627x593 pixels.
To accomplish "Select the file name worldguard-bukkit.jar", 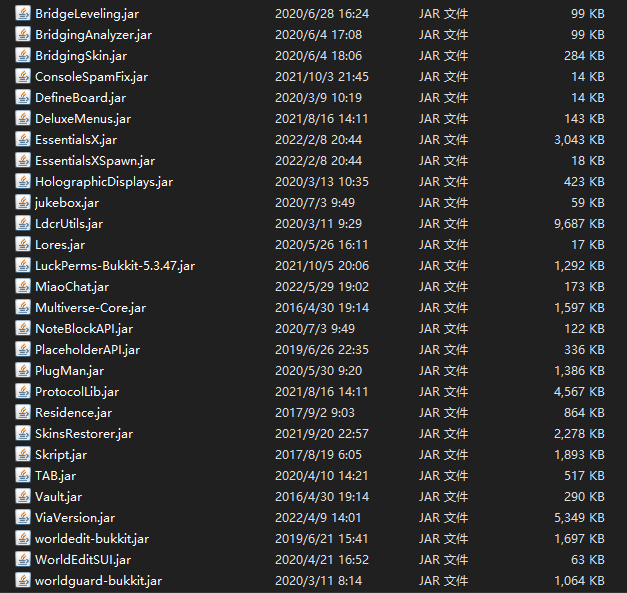I will [x=99, y=581].
